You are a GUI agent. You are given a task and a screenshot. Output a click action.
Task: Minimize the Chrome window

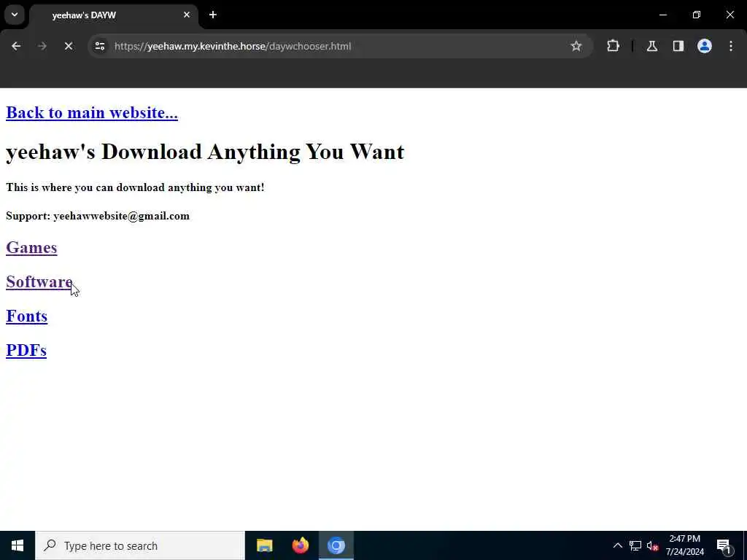[662, 15]
